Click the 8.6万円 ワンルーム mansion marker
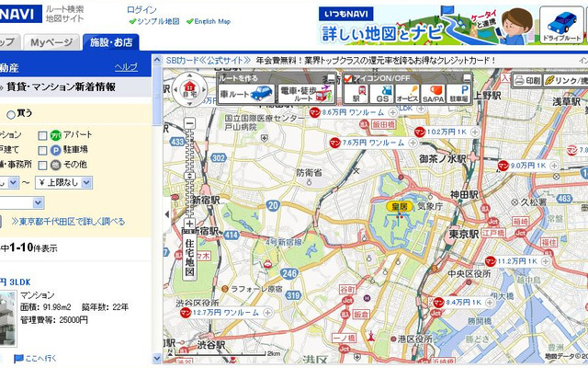Image resolution: width=588 pixels, height=368 pixels. (x=314, y=112)
